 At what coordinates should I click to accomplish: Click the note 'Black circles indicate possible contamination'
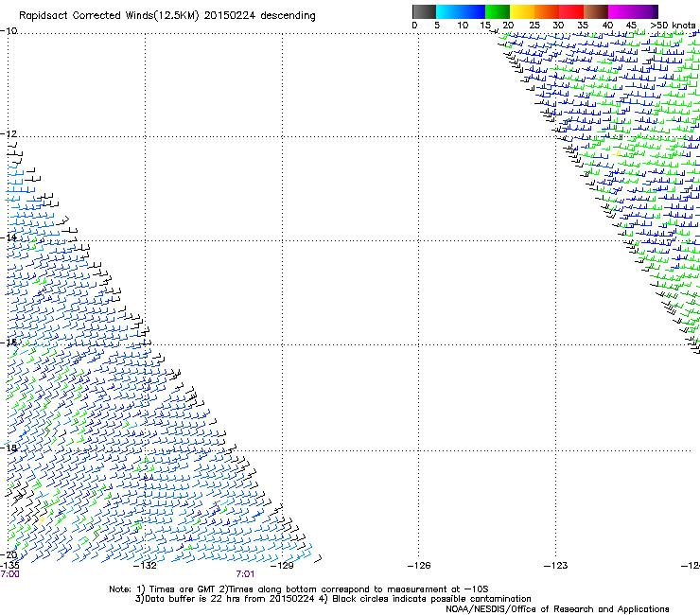tap(431, 599)
